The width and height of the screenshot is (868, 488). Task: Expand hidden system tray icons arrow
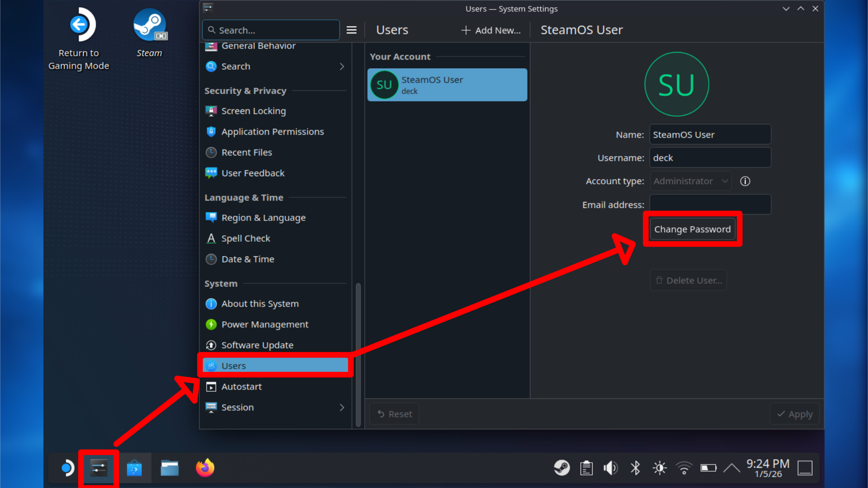[x=731, y=468]
